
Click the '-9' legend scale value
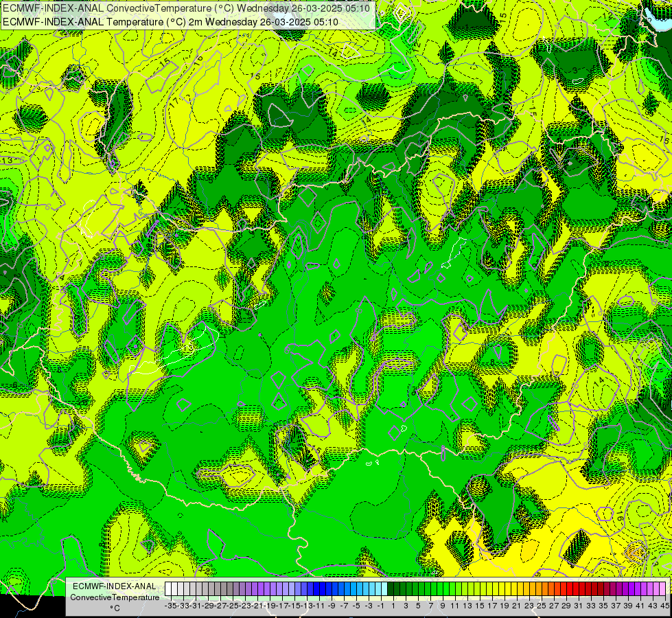click(332, 606)
